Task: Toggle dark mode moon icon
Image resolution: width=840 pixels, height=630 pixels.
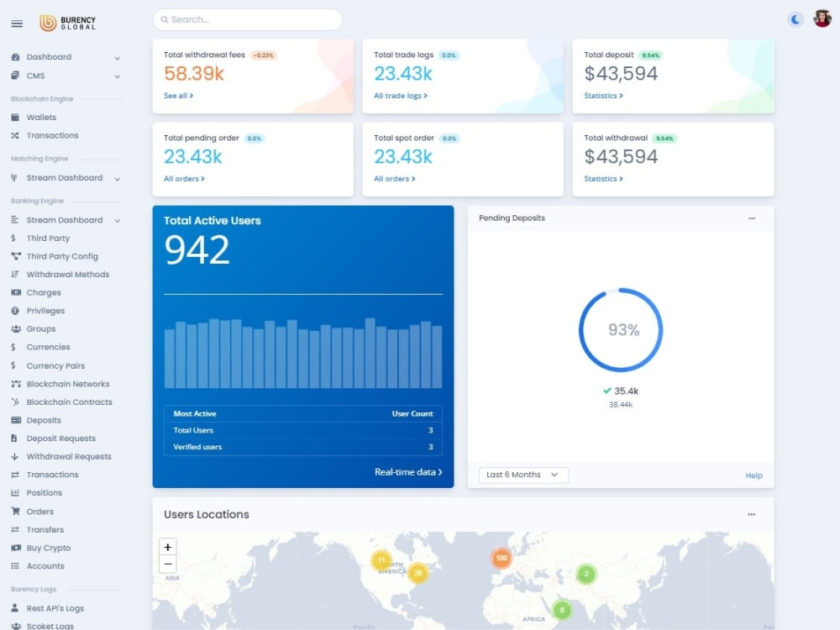Action: pyautogui.click(x=795, y=20)
